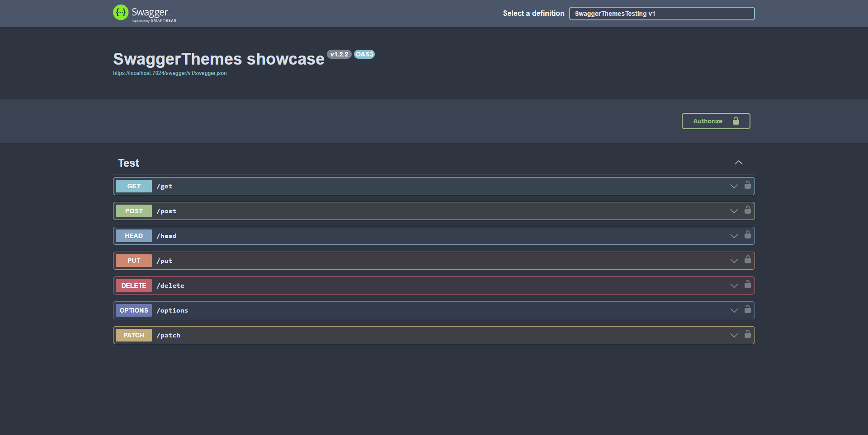Click the GET method badge

pos(134,186)
